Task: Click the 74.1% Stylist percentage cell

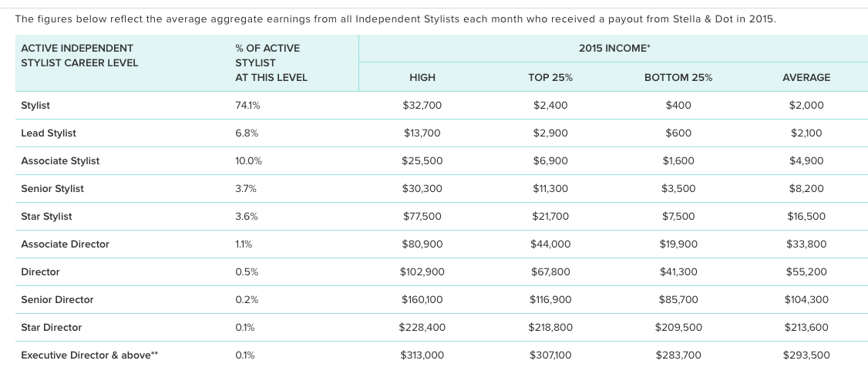Action: [x=247, y=105]
